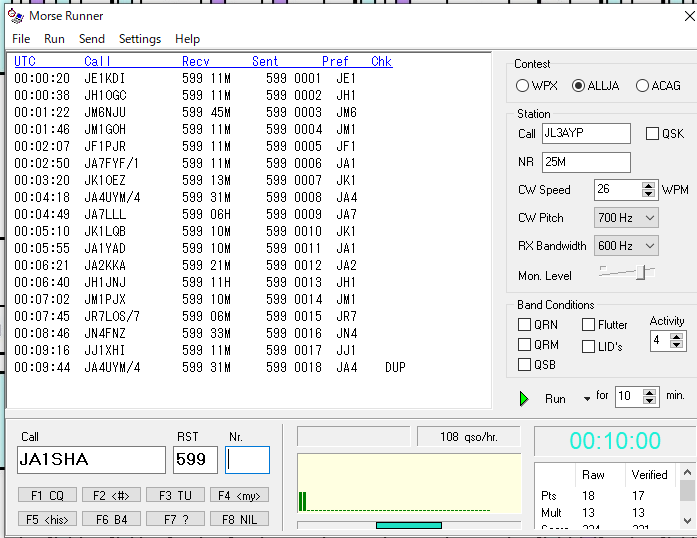Decrease run duration minutes down arrow
Viewport: 697px width, 538px height.
click(649, 400)
